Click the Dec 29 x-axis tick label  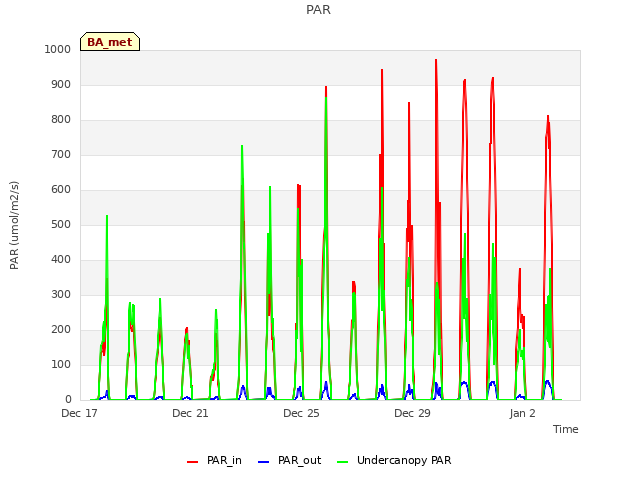412,413
